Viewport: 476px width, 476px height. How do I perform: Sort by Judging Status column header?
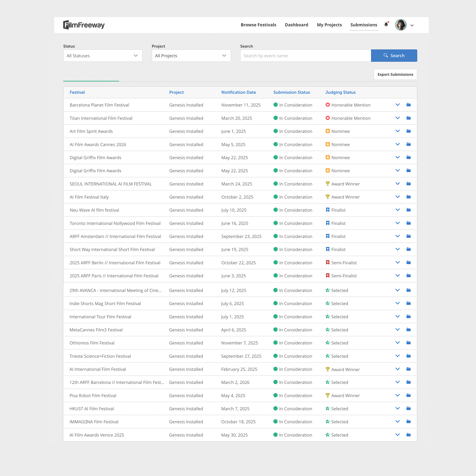(340, 92)
